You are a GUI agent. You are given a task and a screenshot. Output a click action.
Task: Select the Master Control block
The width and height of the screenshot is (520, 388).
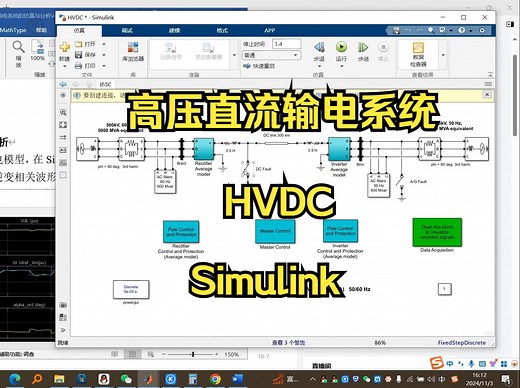275,231
